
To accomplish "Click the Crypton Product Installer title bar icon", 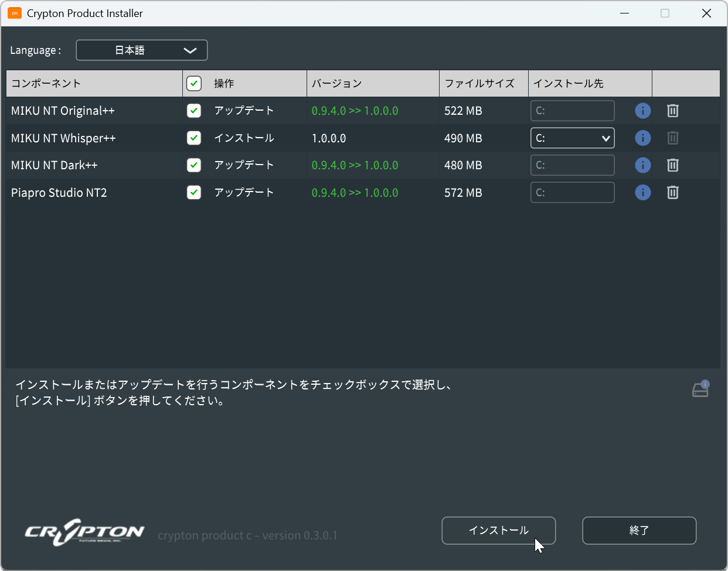I will coord(15,13).
